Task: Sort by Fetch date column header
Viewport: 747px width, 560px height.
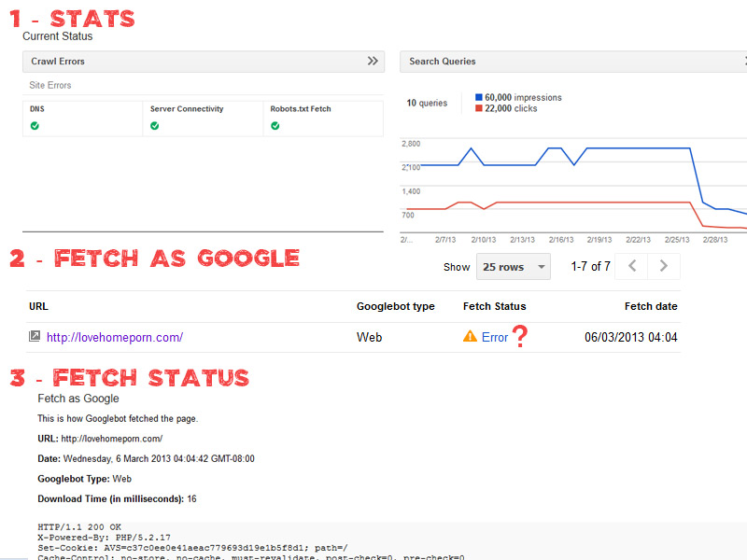Action: 651,306
